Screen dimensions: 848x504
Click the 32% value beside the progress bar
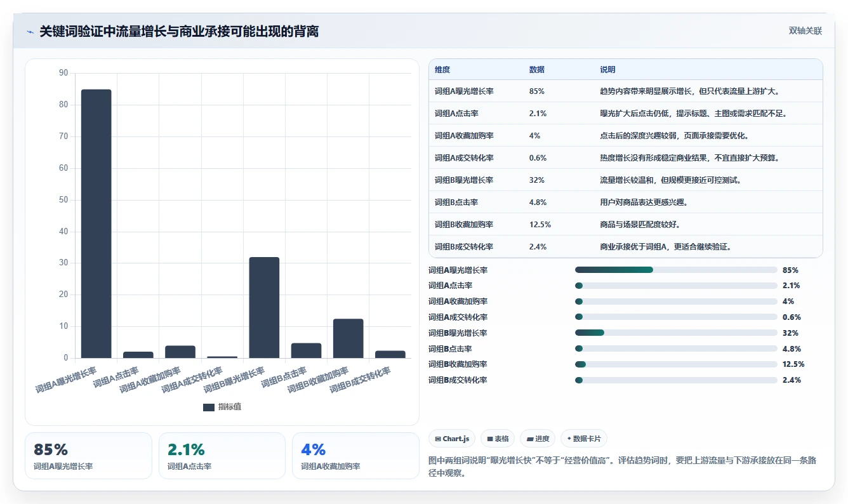[790, 333]
